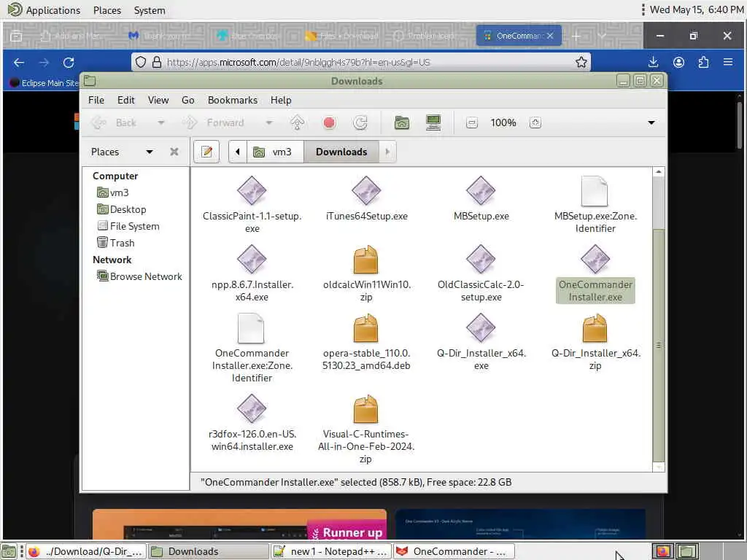Open Trash in sidebar

(x=116, y=243)
